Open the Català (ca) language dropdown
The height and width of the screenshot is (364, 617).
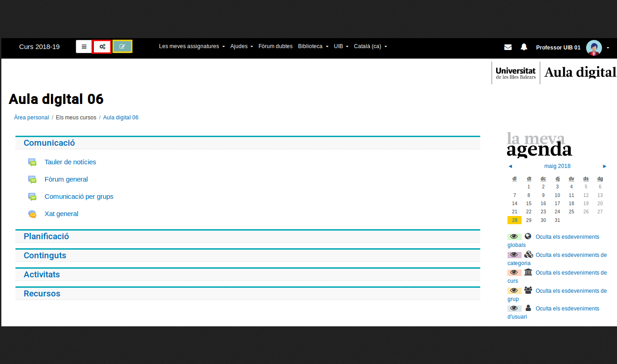370,46
